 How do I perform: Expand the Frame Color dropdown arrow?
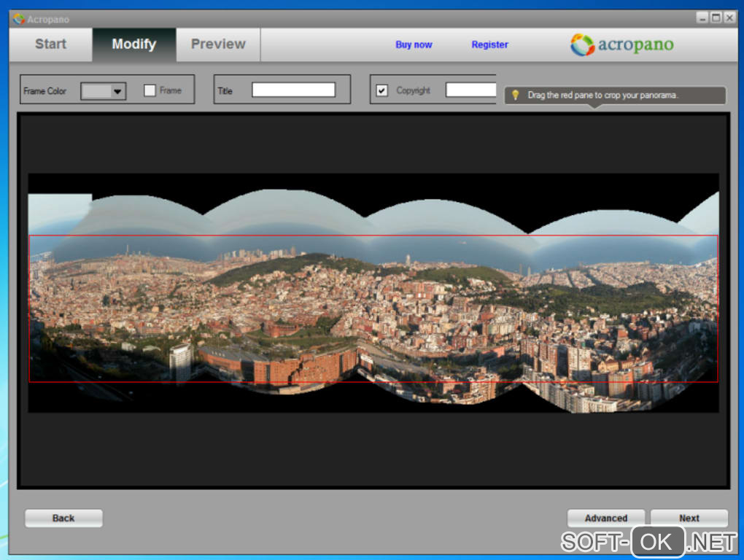pos(117,91)
